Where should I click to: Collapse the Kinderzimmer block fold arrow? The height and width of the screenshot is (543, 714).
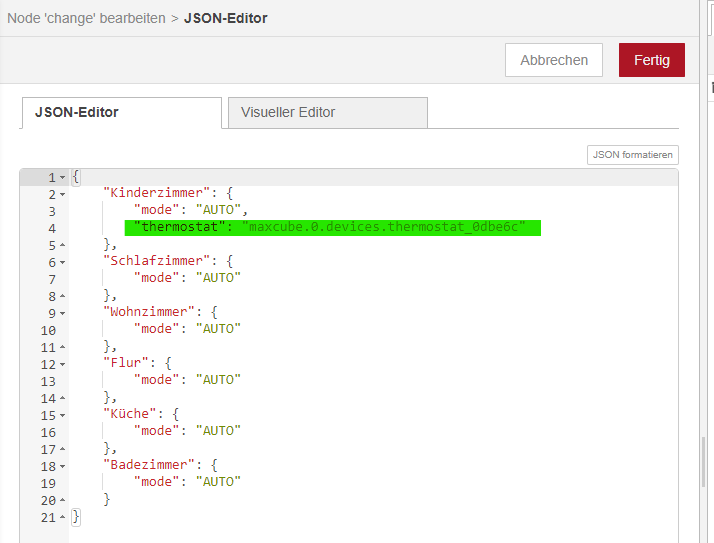point(62,195)
